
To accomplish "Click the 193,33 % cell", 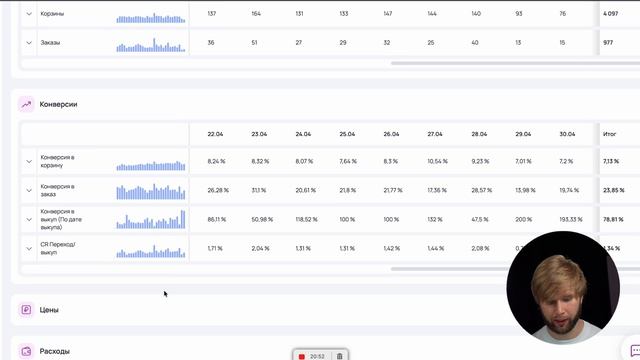I will 571,220.
